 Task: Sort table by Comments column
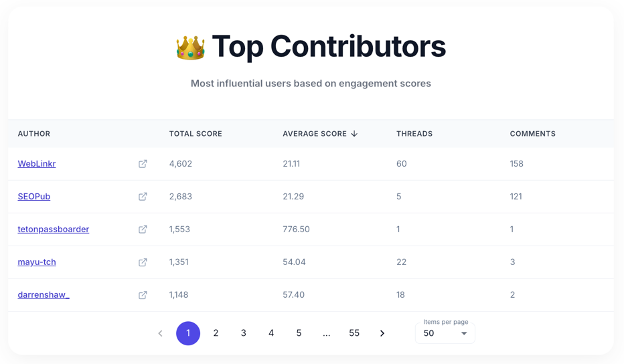pos(532,134)
